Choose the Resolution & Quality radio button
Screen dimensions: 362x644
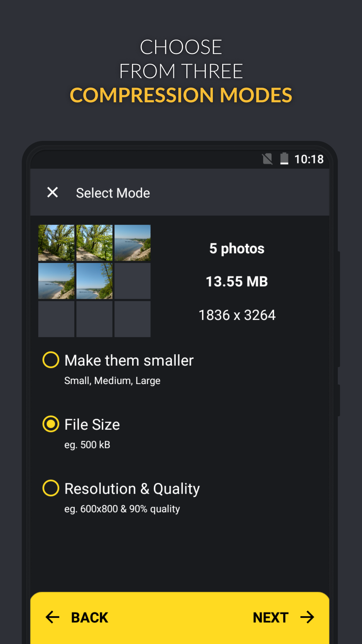[x=51, y=488]
